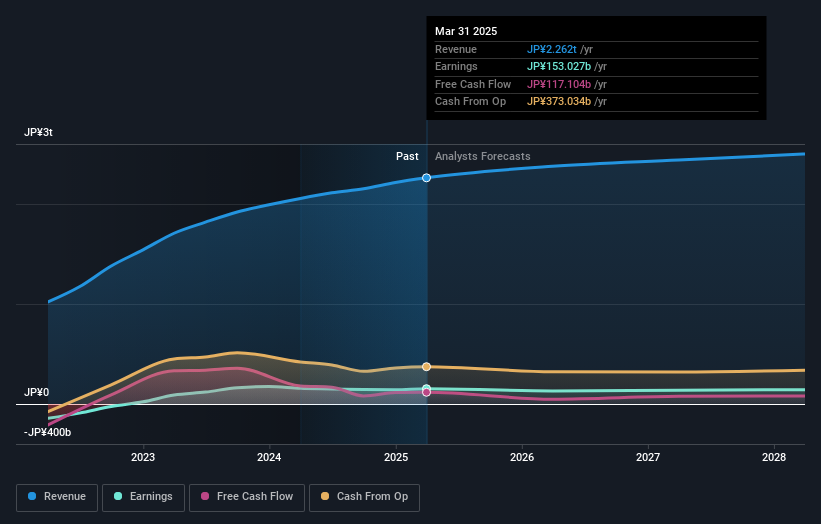Click the JP¥153.027b earnings value

559,66
